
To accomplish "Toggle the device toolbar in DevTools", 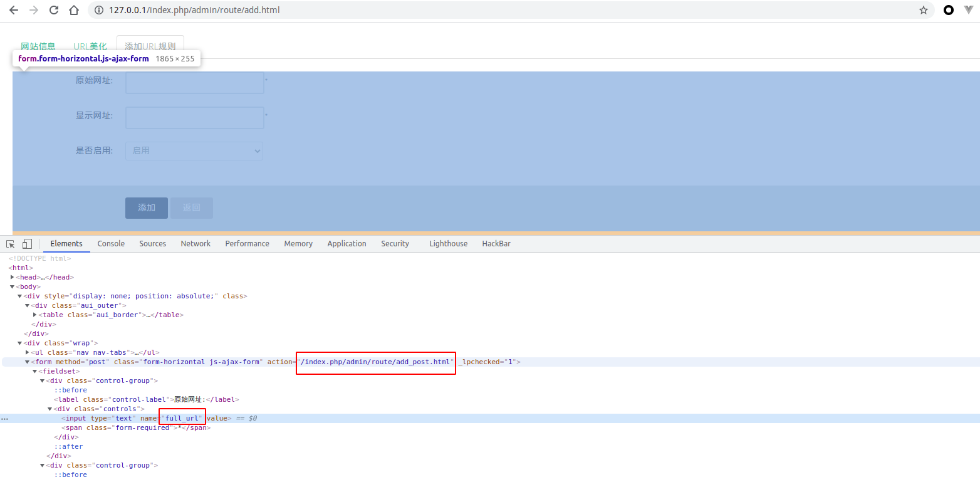I will click(x=27, y=244).
